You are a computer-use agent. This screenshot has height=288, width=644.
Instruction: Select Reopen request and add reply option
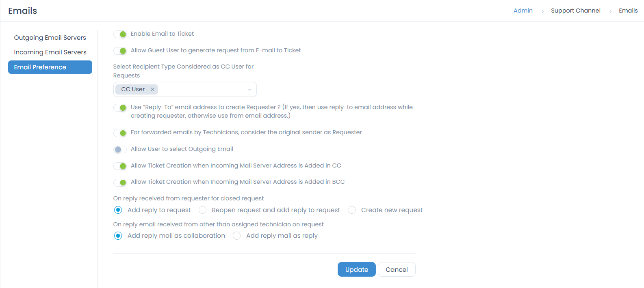[x=202, y=210]
